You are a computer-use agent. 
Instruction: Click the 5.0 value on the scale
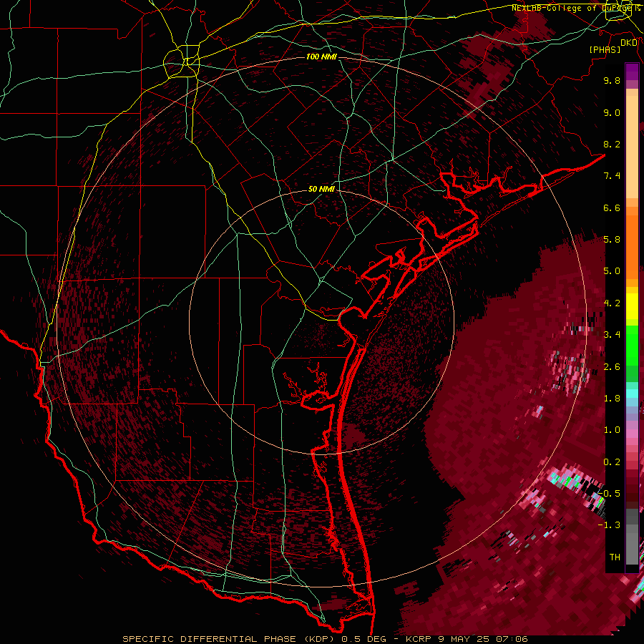click(612, 271)
